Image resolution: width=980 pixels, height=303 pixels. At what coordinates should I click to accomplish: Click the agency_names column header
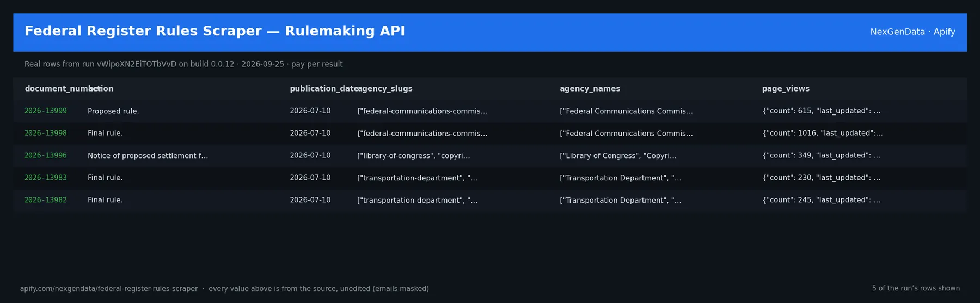(590, 89)
